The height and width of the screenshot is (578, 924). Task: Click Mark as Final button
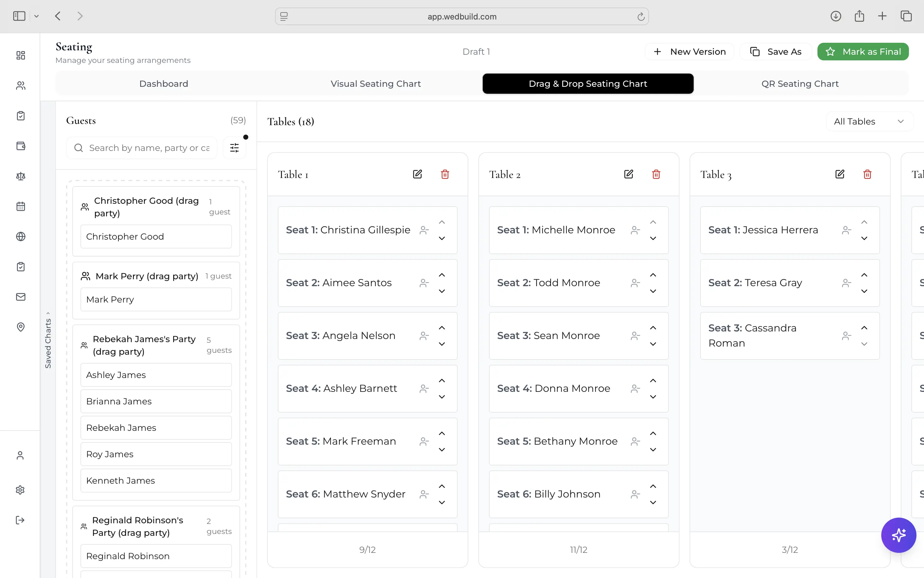coord(863,52)
